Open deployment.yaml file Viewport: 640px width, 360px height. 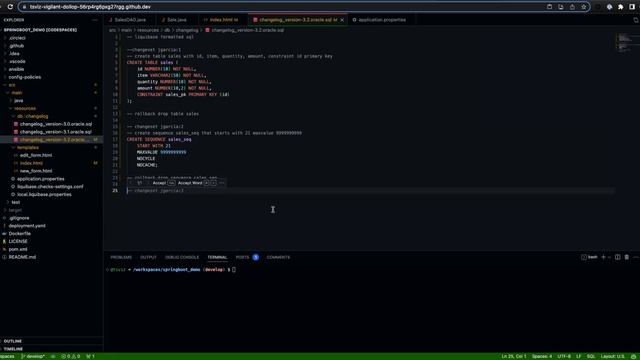pos(27,226)
